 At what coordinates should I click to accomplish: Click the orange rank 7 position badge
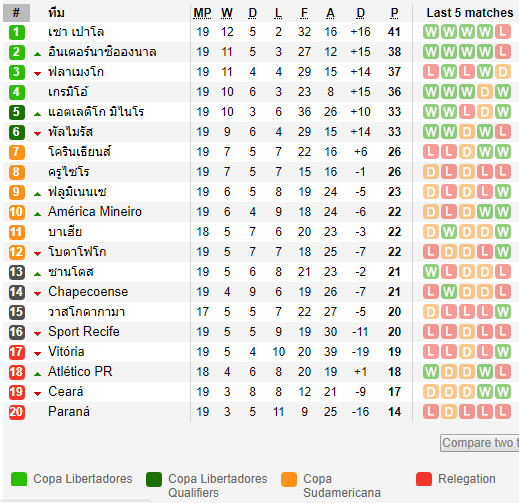pyautogui.click(x=16, y=152)
